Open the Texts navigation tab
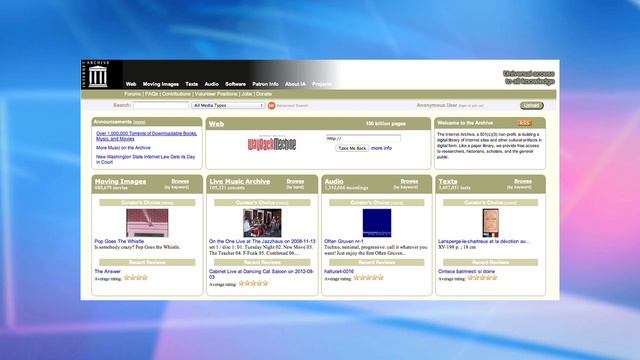Viewport: 640px width, 360px height. pos(191,84)
